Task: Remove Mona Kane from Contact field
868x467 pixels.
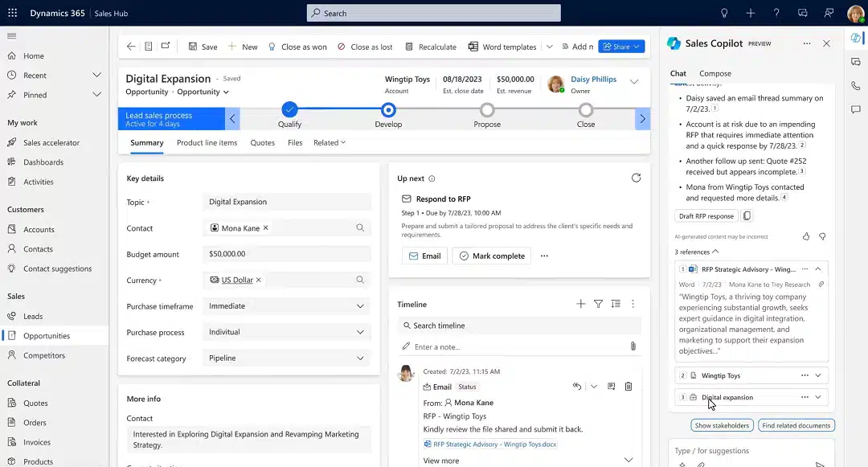Action: (266, 228)
